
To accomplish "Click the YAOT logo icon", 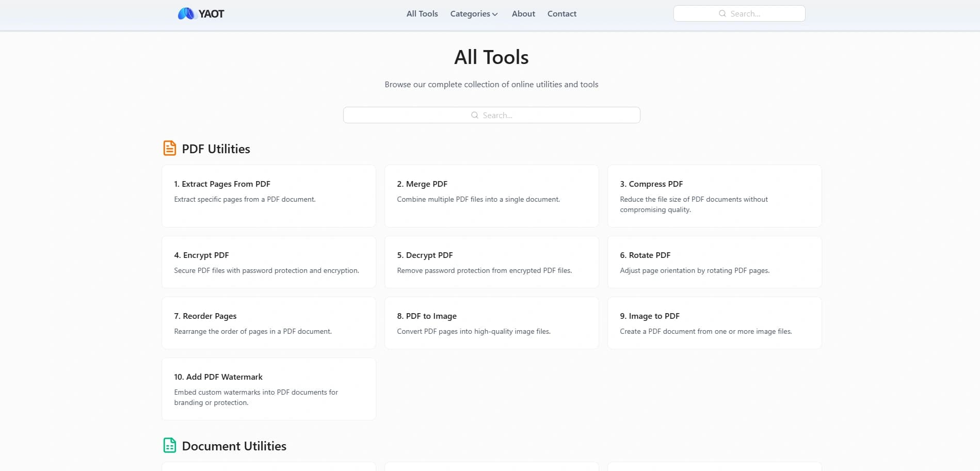I will (186, 14).
